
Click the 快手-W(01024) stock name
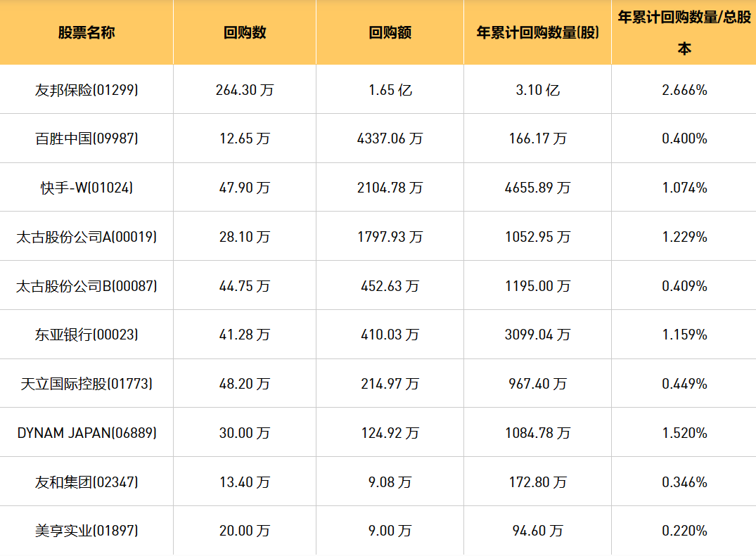click(x=87, y=188)
